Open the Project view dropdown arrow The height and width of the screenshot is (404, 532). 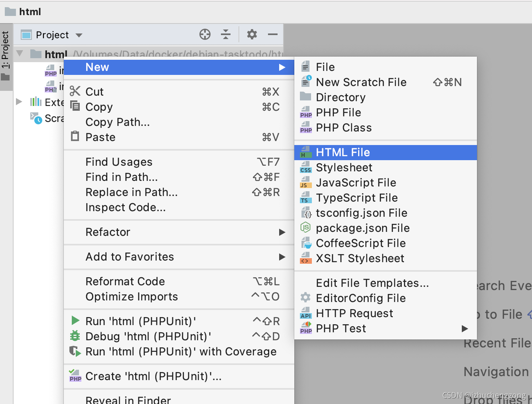click(79, 35)
